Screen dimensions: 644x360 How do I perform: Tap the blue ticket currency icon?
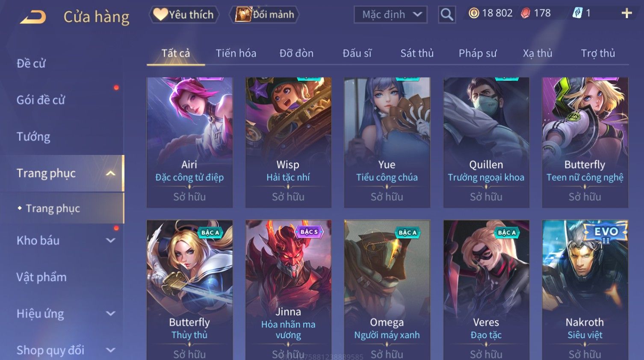[577, 13]
